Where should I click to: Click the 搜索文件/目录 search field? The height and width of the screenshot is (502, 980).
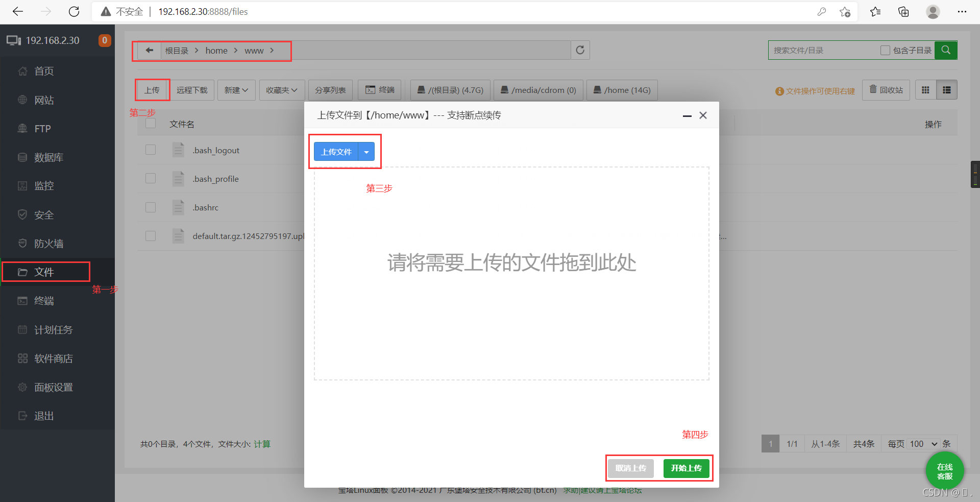[822, 50]
